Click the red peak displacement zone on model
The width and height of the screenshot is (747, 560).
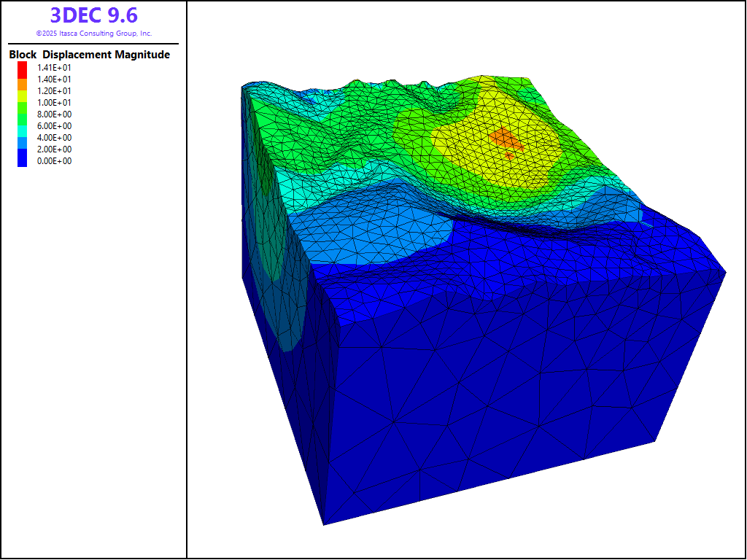(503, 139)
